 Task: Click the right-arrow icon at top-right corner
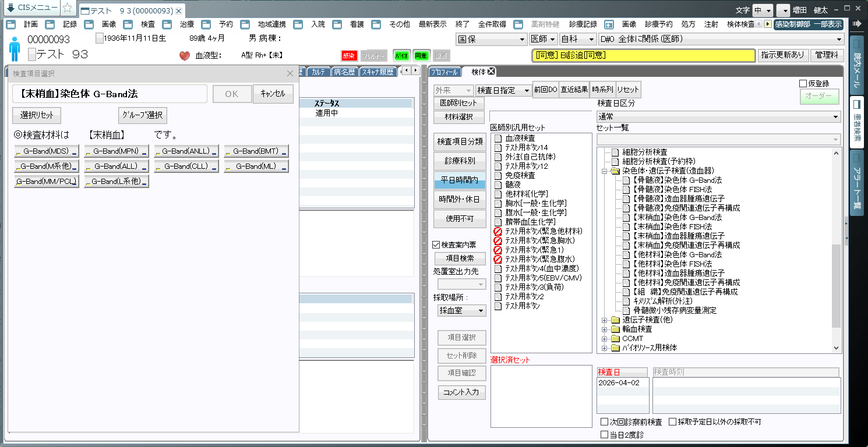(857, 23)
